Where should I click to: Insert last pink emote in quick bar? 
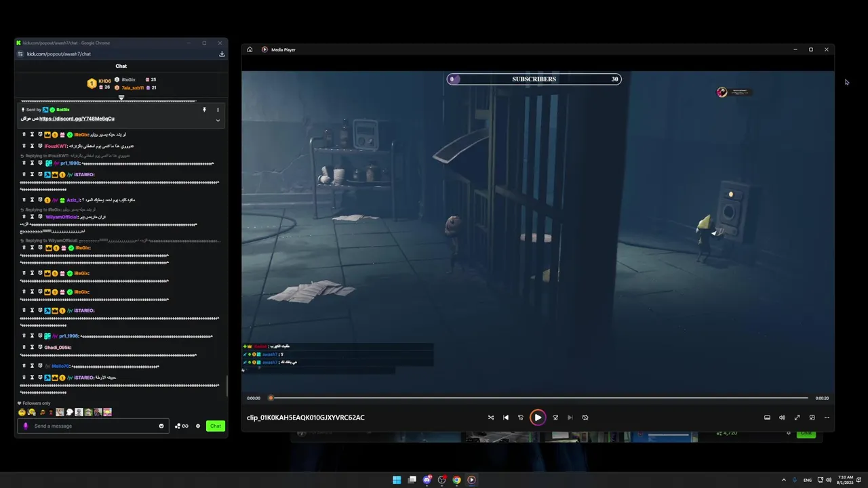pyautogui.click(x=108, y=412)
